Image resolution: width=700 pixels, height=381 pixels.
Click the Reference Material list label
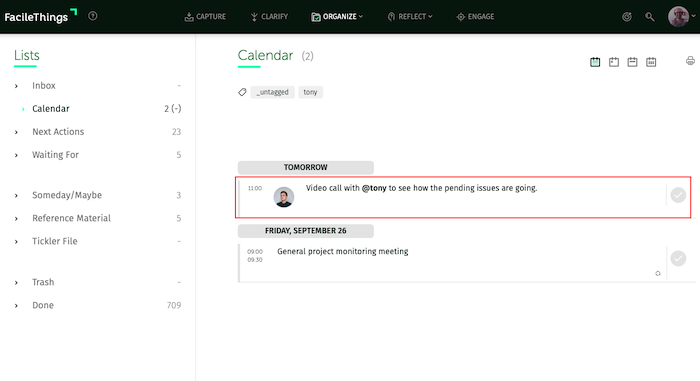pyautogui.click(x=71, y=218)
